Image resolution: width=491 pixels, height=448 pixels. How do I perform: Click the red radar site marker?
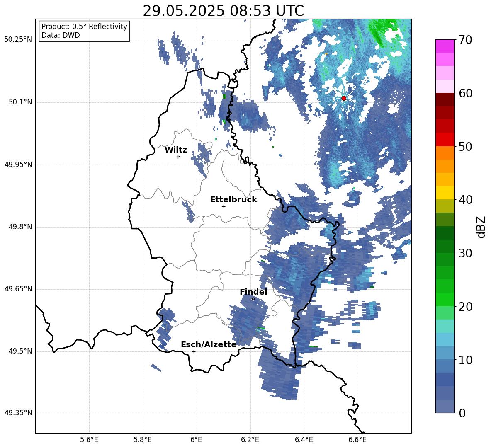[x=344, y=98]
